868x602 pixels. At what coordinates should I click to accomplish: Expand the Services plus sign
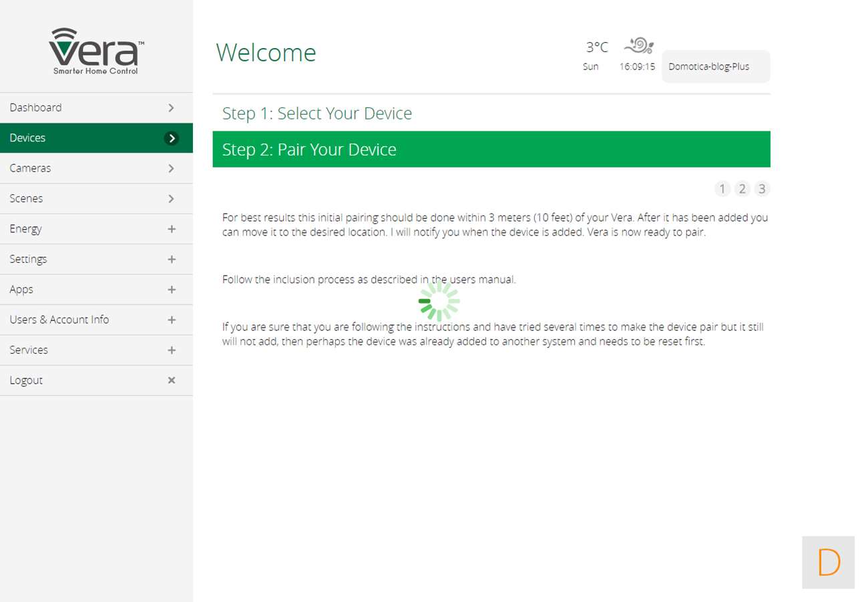(x=172, y=350)
